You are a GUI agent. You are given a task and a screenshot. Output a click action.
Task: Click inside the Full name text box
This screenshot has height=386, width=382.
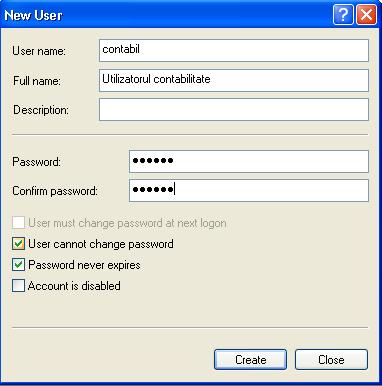tap(234, 80)
